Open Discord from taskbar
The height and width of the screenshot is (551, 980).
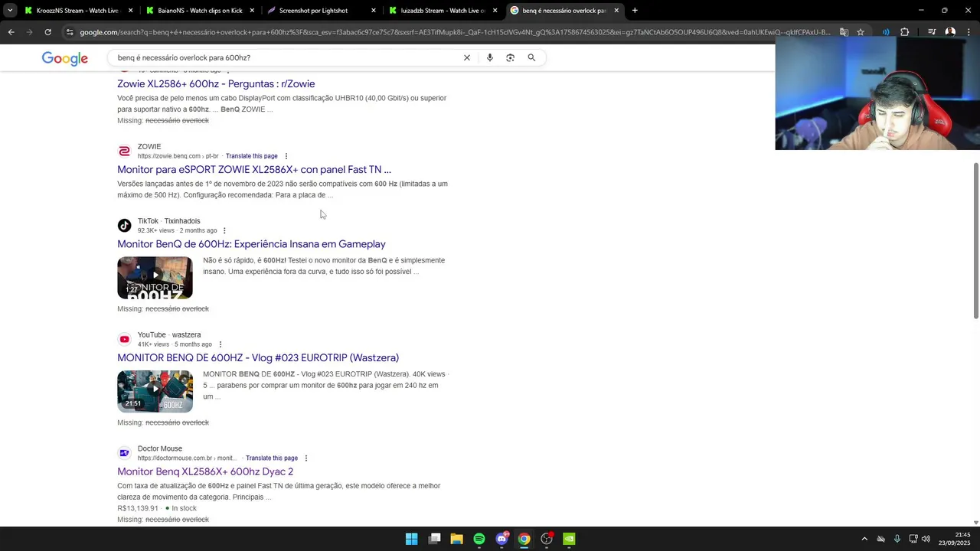click(502, 539)
